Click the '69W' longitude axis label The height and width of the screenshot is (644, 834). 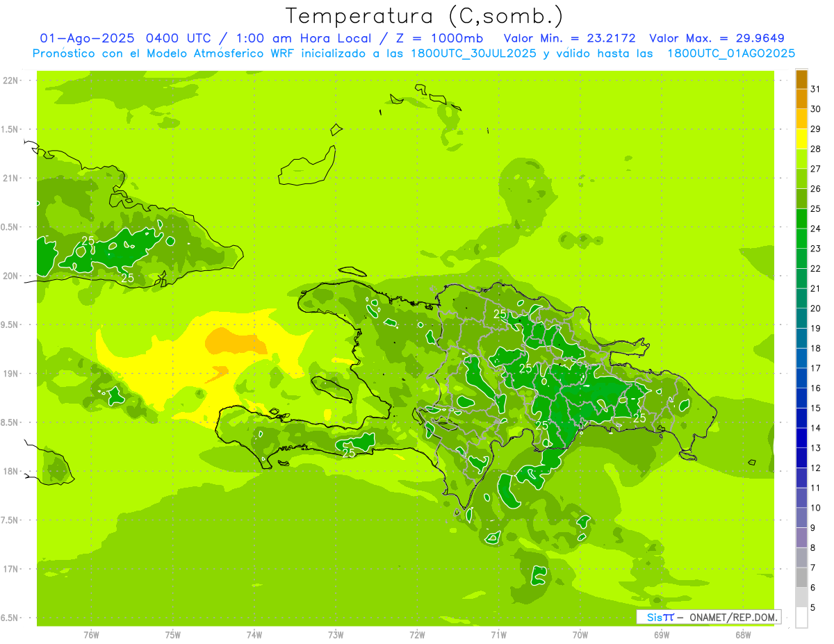pyautogui.click(x=662, y=635)
